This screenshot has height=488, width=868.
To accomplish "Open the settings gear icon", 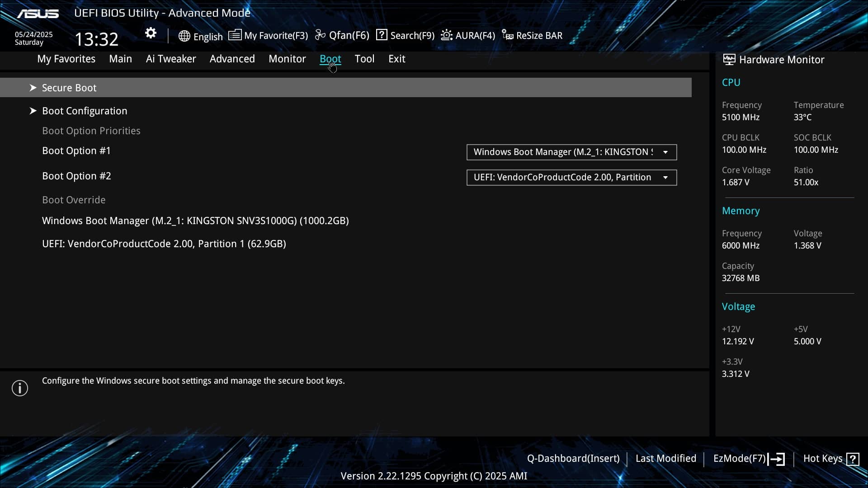I will point(151,33).
